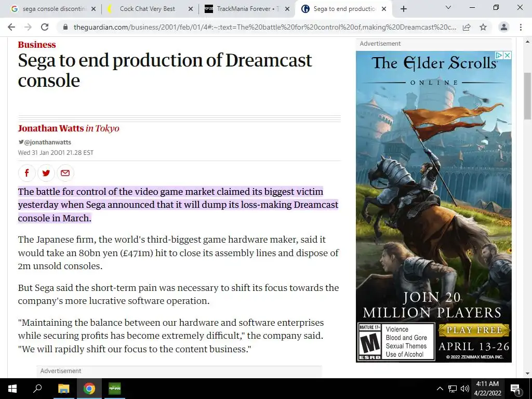Share article on Facebook

coord(27,173)
